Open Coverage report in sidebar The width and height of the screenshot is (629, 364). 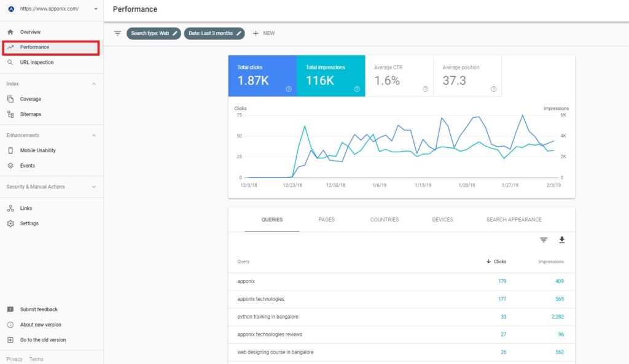52,99
